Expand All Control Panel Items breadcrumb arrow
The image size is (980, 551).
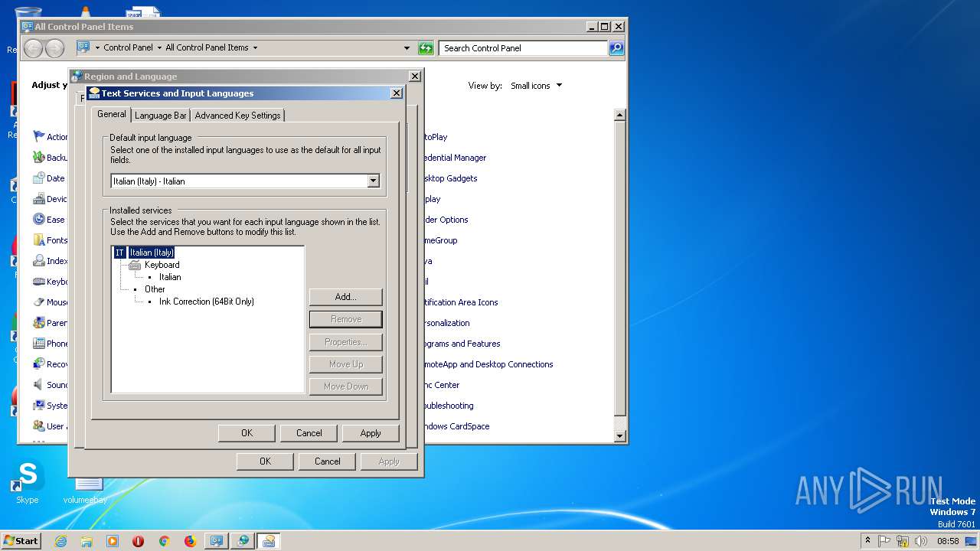255,47
